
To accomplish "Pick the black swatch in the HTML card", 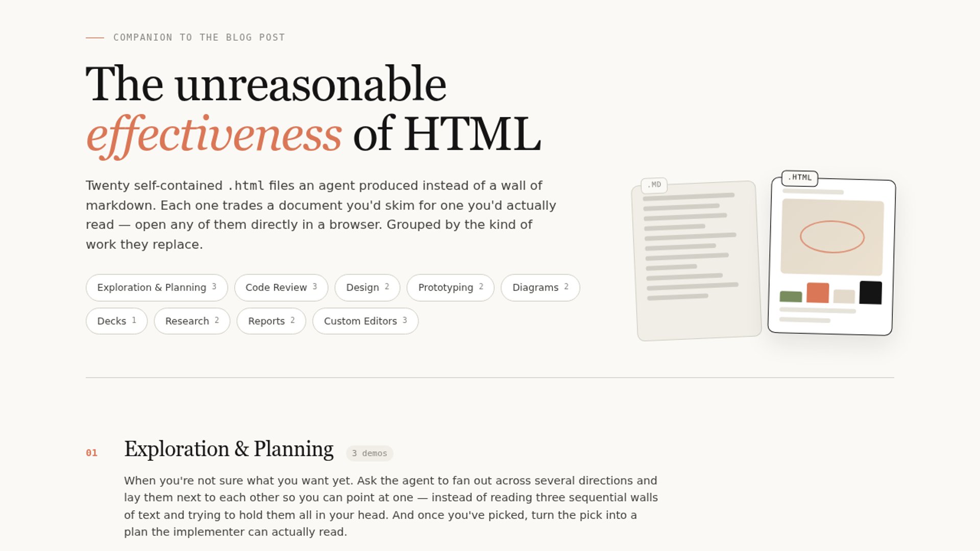I will [x=871, y=292].
